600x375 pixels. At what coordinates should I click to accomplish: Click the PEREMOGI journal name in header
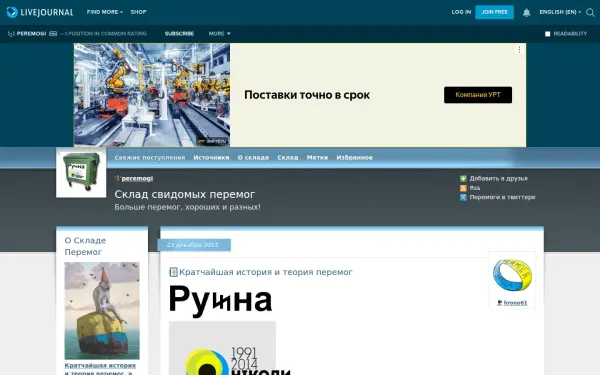click(31, 34)
